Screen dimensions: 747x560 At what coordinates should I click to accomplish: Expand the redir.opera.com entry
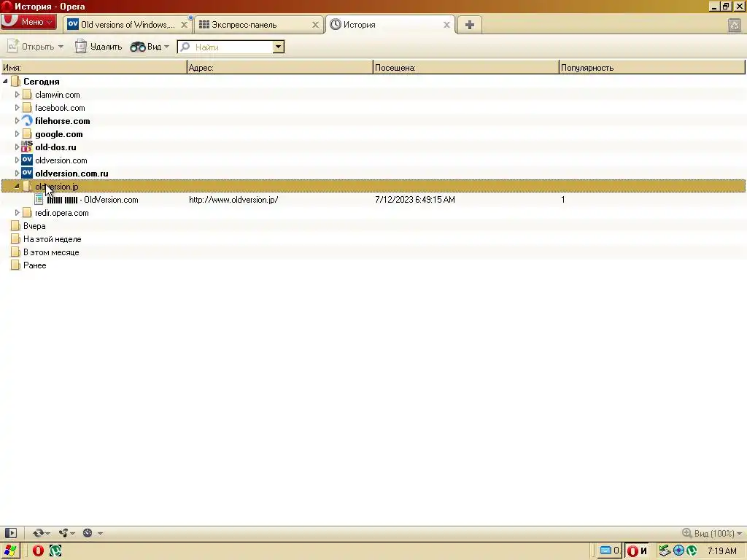tap(17, 213)
